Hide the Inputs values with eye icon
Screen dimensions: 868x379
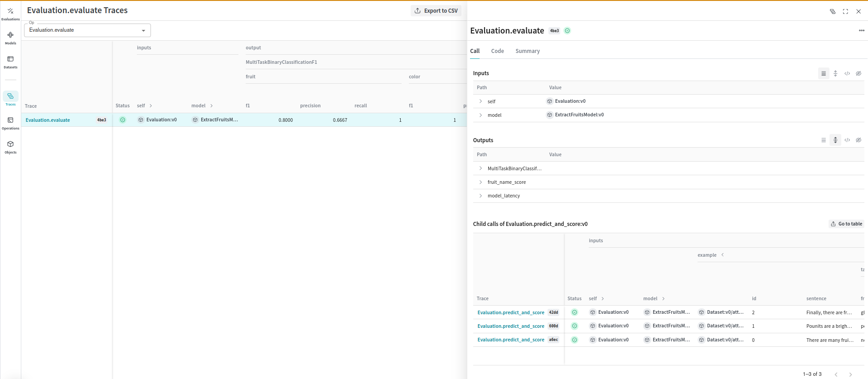pos(858,73)
